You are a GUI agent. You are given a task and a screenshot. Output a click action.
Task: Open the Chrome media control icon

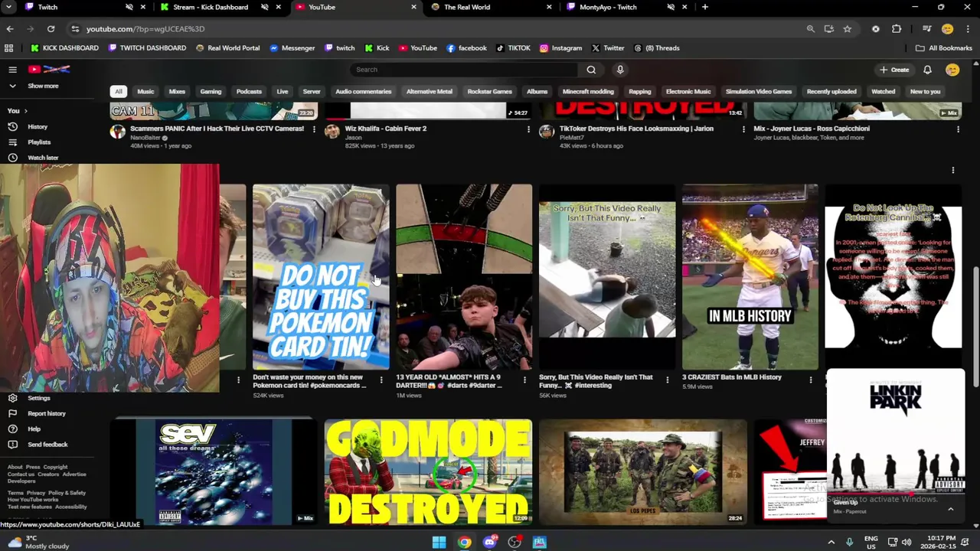926,28
